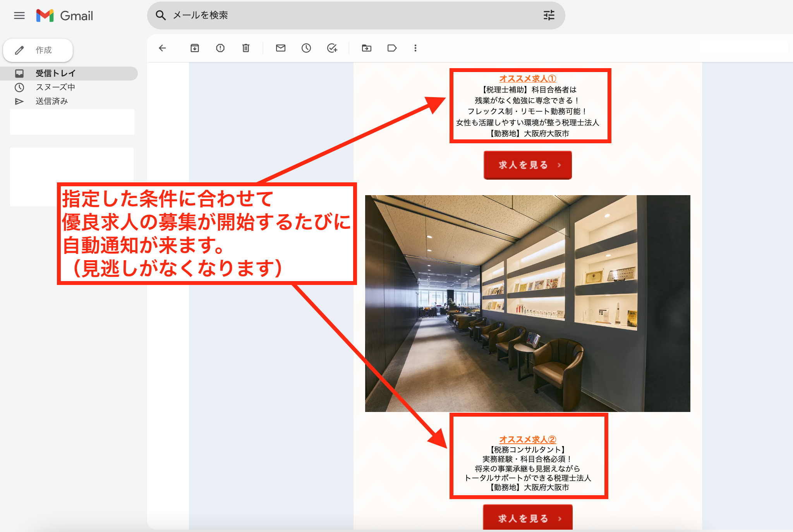The height and width of the screenshot is (532, 793).
Task: Click the office lounge photo
Action: tap(527, 303)
